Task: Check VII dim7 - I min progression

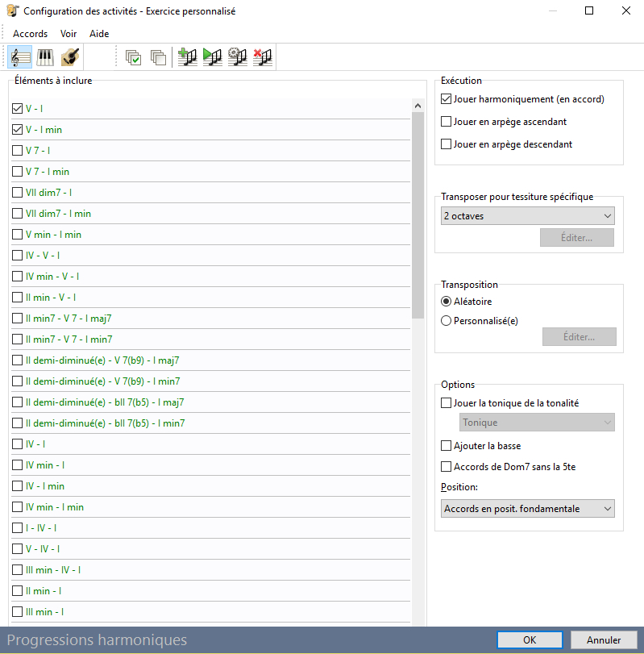Action: tap(17, 214)
